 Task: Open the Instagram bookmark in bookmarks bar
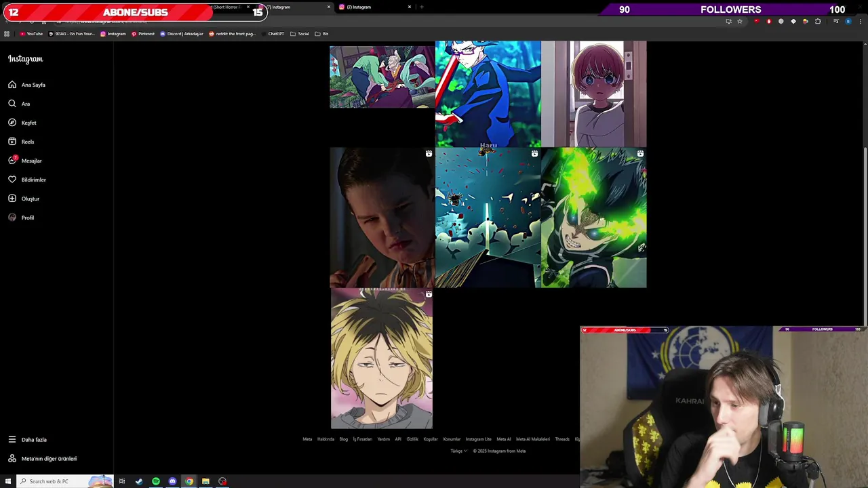[x=113, y=34]
